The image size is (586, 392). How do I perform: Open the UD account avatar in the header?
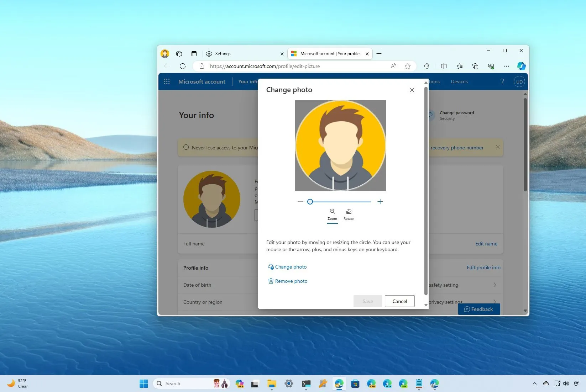pos(519,81)
